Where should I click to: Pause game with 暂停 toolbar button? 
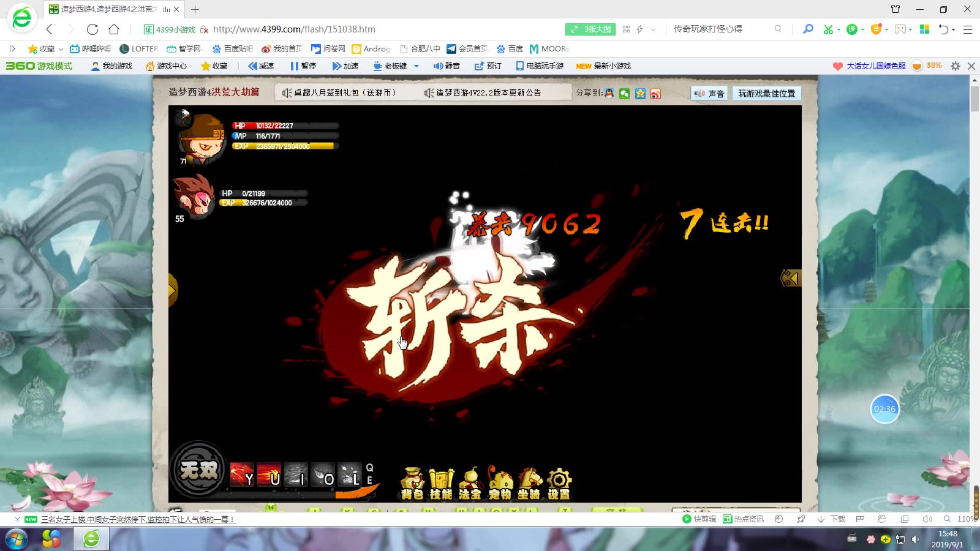303,66
